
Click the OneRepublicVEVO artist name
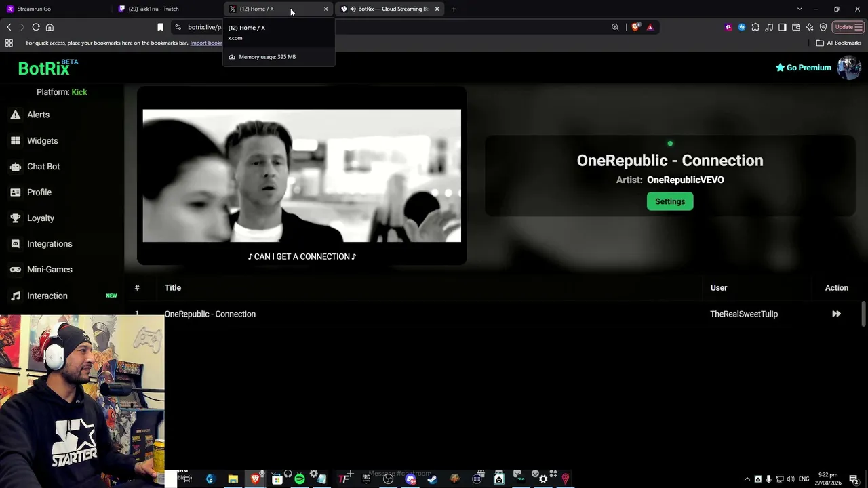tap(686, 180)
